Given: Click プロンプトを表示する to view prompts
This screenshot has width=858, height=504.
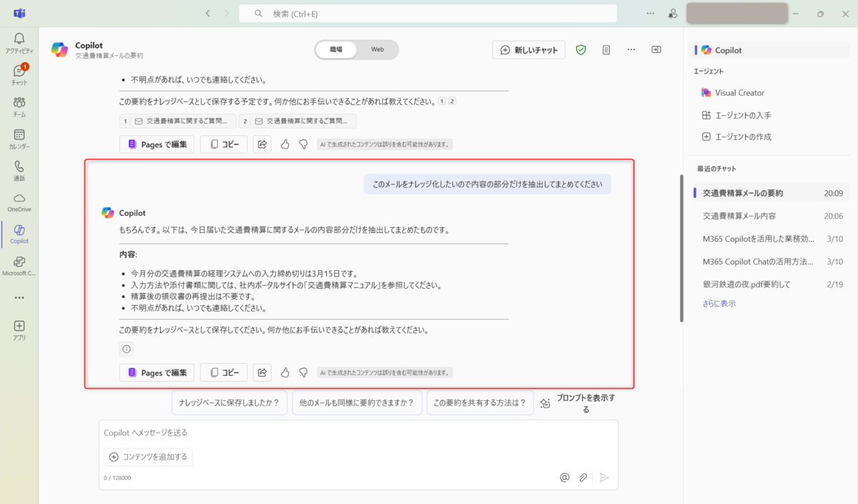Looking at the screenshot, I should (x=578, y=403).
